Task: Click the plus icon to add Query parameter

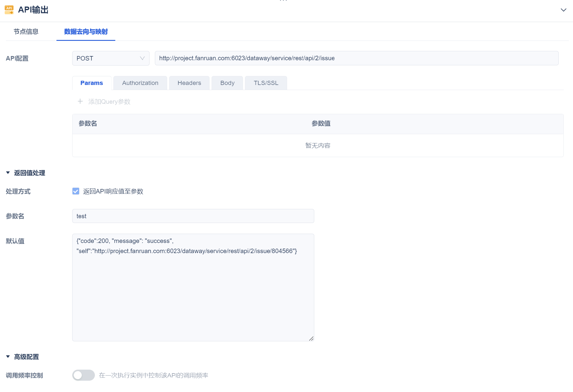Action: coord(80,101)
